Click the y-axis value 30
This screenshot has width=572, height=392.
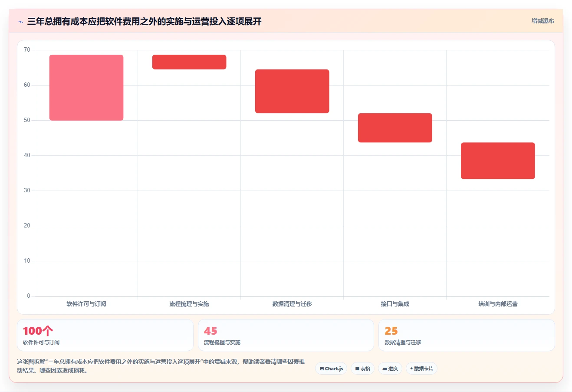coord(27,191)
